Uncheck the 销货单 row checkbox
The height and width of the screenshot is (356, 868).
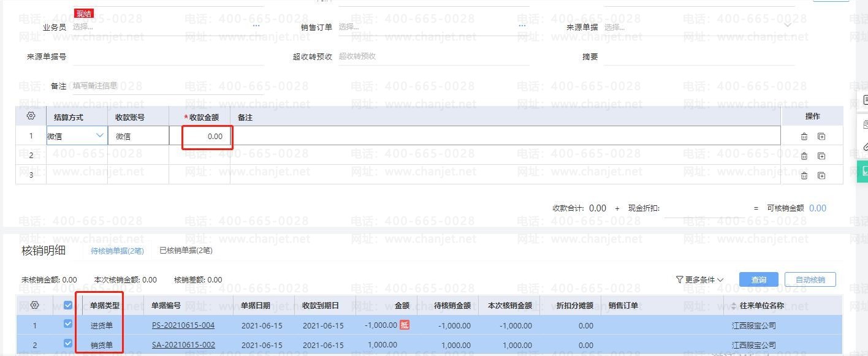pos(68,344)
